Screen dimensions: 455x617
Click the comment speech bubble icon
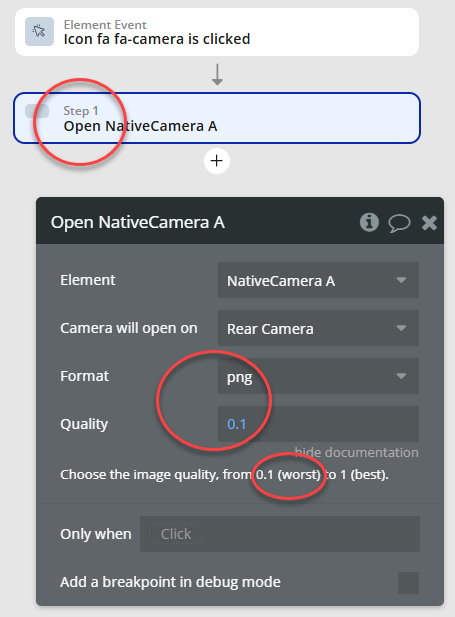(x=399, y=223)
